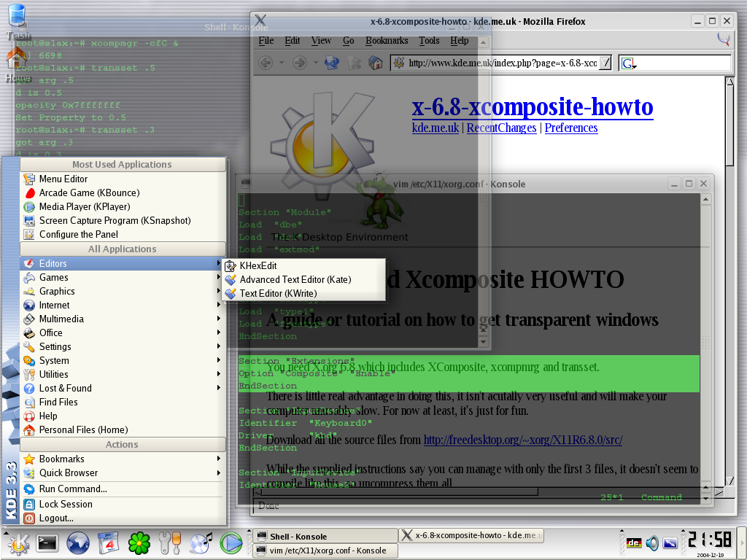Expand the Graphics submenu
This screenshot has width=747, height=560.
coord(123,291)
